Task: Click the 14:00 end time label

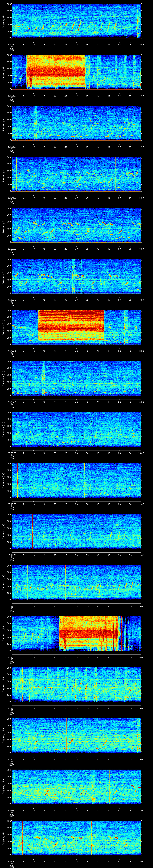Action: 141,657
